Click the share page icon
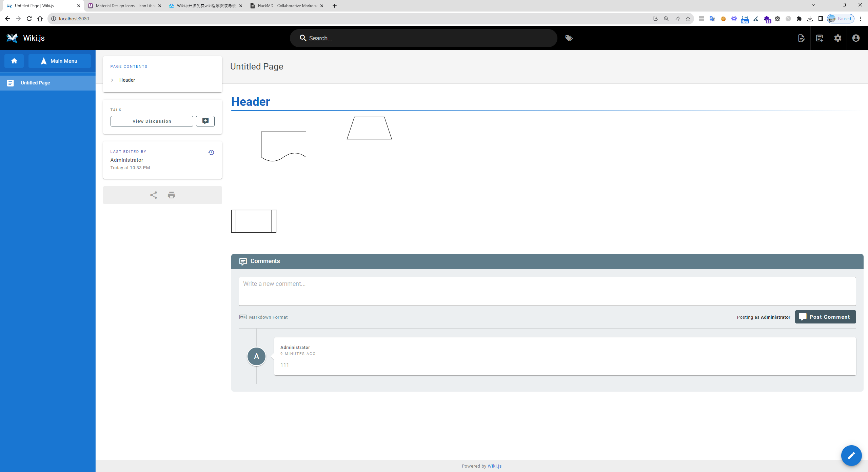Image resolution: width=868 pixels, height=472 pixels. 154,195
